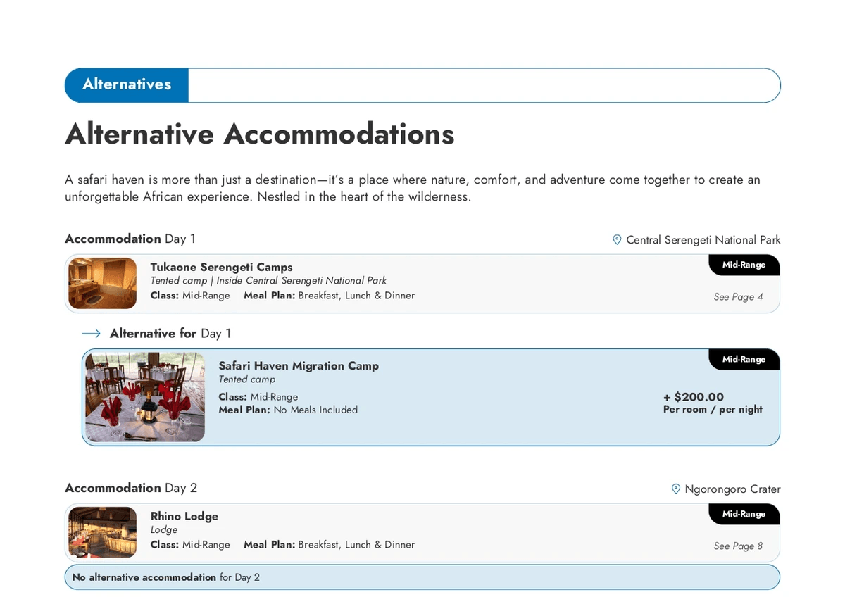
Task: Click location pin icon beside Central Serengeti
Action: click(x=617, y=240)
